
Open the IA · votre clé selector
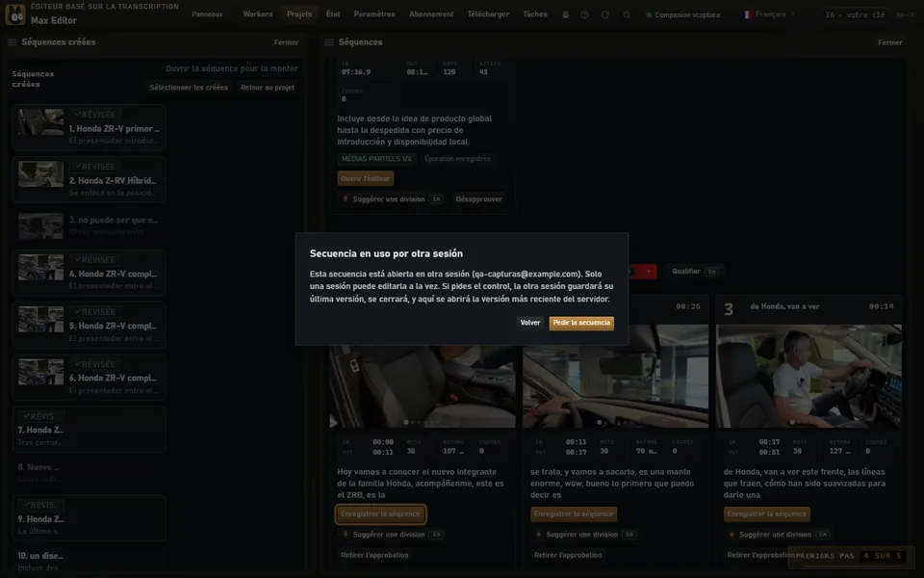pos(857,14)
